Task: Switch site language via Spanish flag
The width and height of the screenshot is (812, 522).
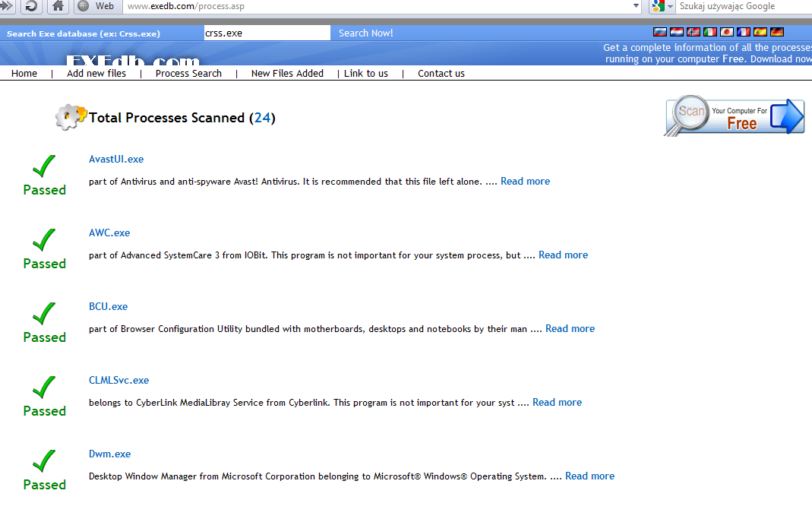Action: coord(760,32)
